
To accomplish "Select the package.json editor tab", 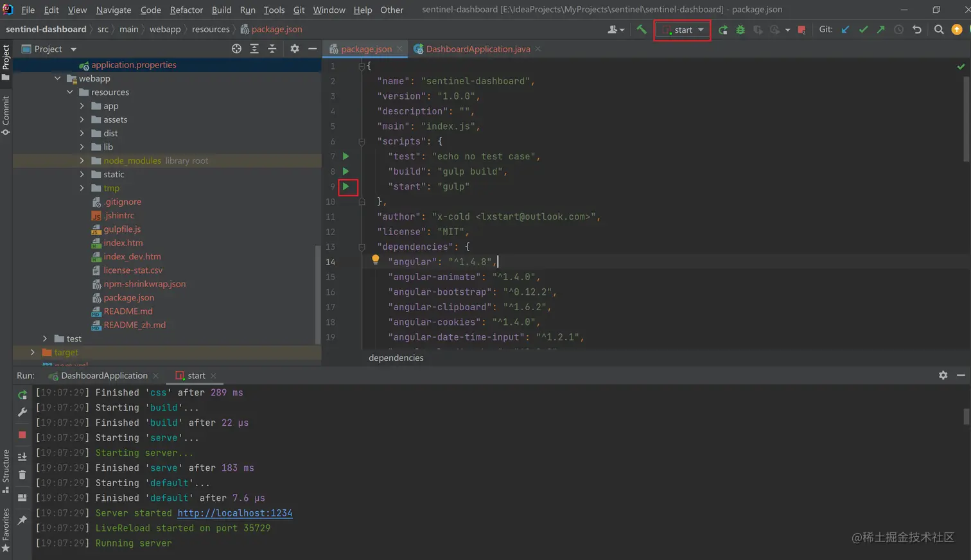I will (366, 49).
